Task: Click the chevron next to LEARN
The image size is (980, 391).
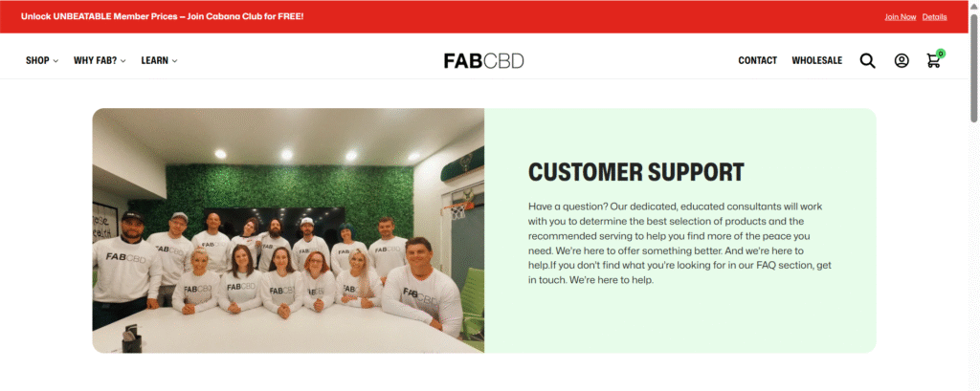Action: [174, 61]
